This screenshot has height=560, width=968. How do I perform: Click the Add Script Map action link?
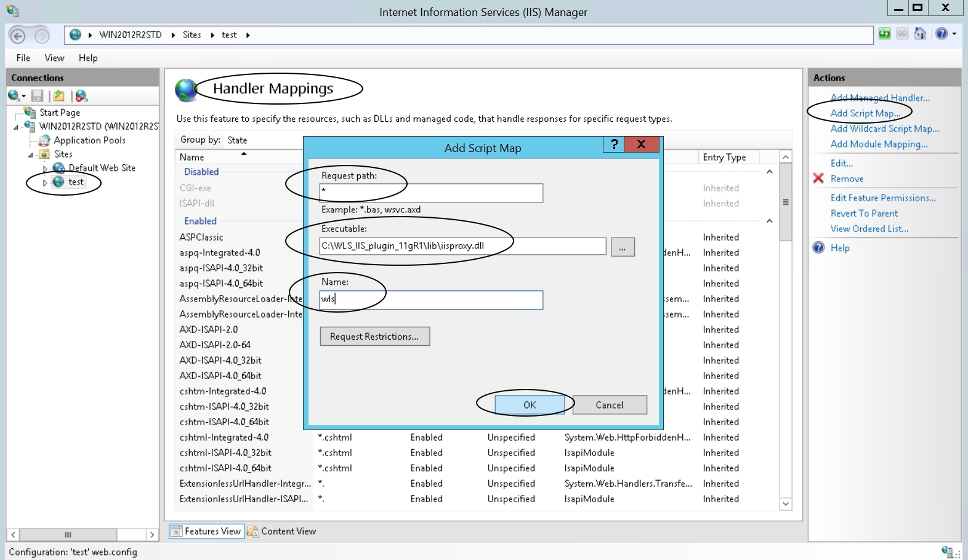point(865,113)
